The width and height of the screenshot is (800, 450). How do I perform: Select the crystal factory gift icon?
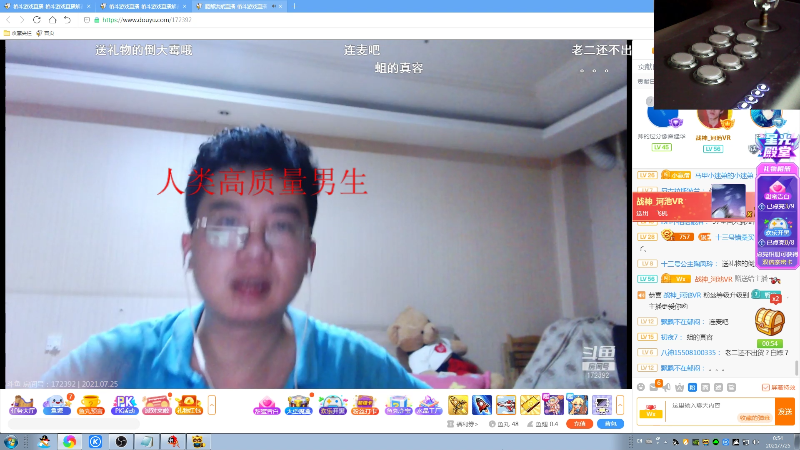point(429,405)
